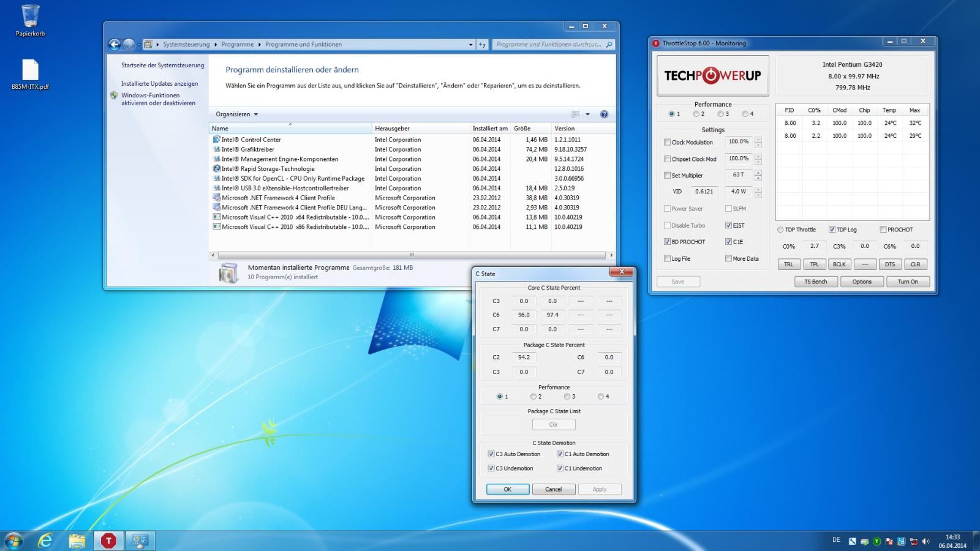Sort programs by Größe column
Screen dimensions: 980x551
530,129
